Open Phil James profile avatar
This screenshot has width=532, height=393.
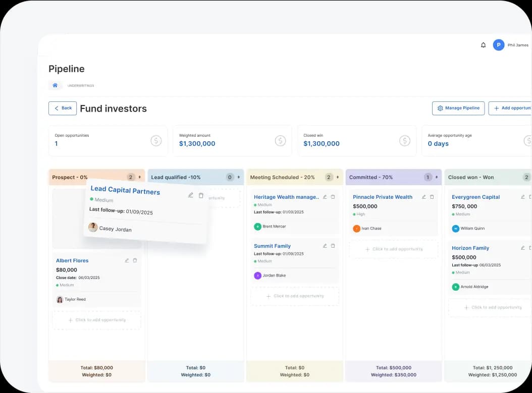[x=499, y=45]
